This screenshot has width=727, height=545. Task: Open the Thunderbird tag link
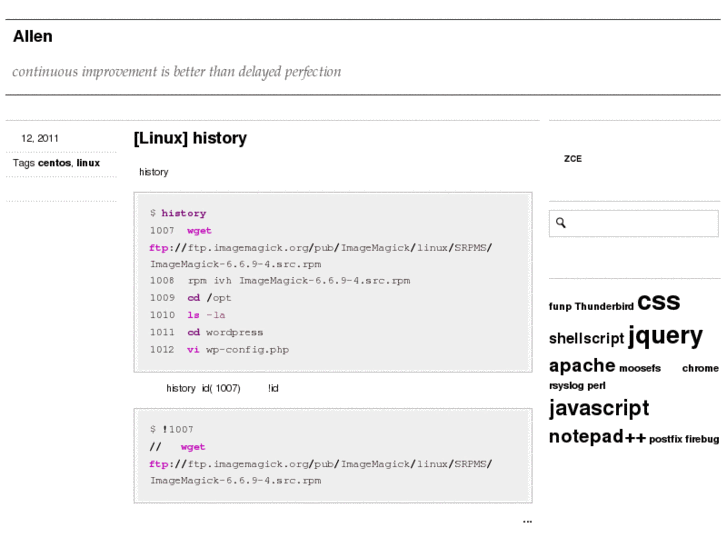click(x=604, y=306)
